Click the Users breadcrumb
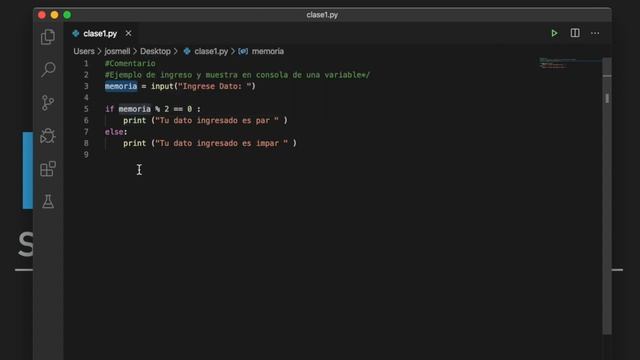 coord(84,51)
